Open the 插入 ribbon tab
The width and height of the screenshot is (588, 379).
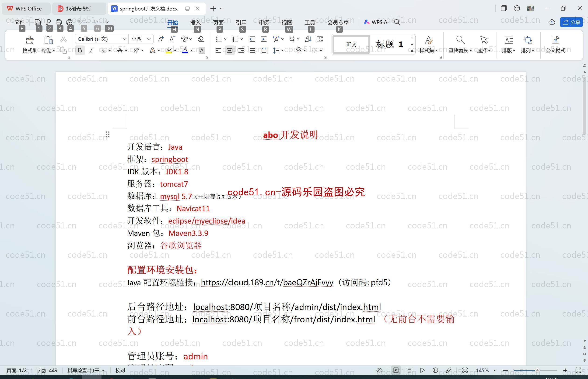tap(195, 22)
